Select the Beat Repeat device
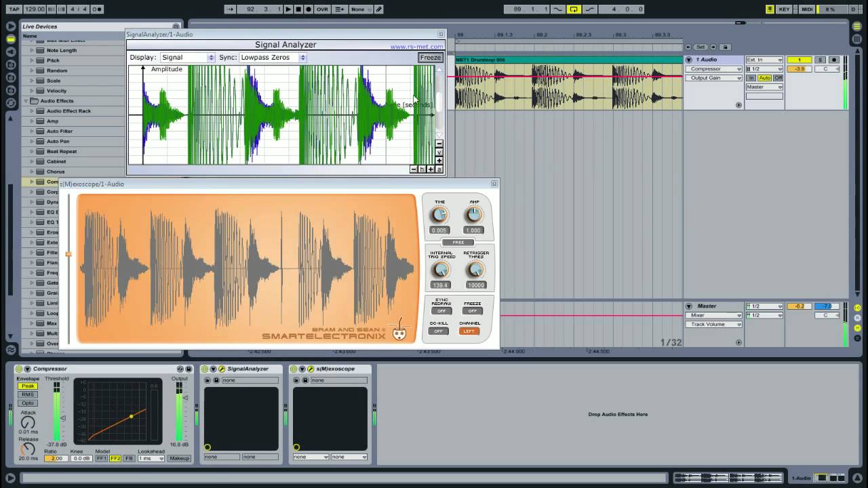The image size is (868, 488). pos(61,152)
